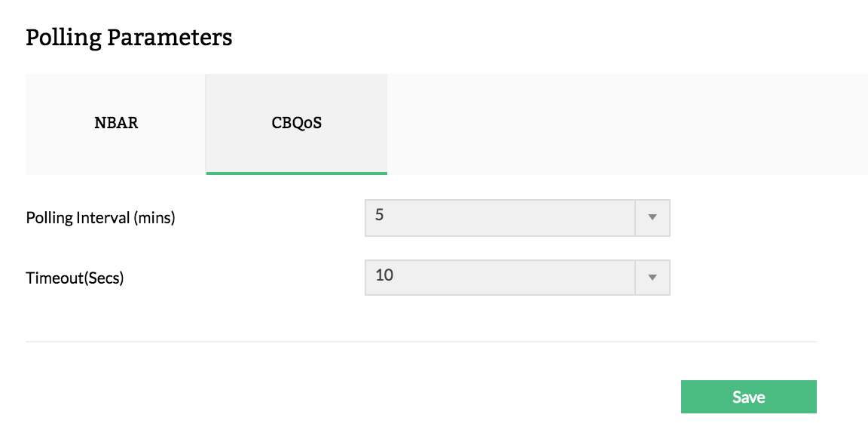Expand the Timeout(Secs) combo box
Viewport: 868px width, 436px height.
(x=501, y=278)
